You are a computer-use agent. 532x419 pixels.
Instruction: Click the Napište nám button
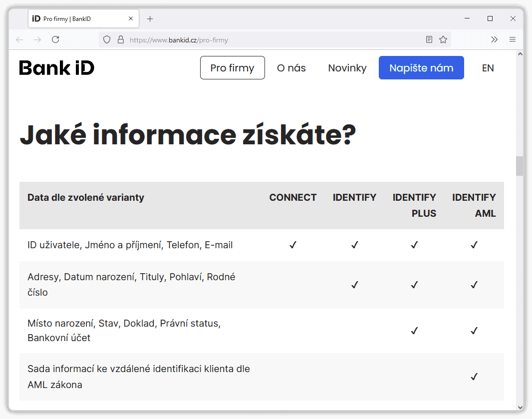(x=421, y=68)
